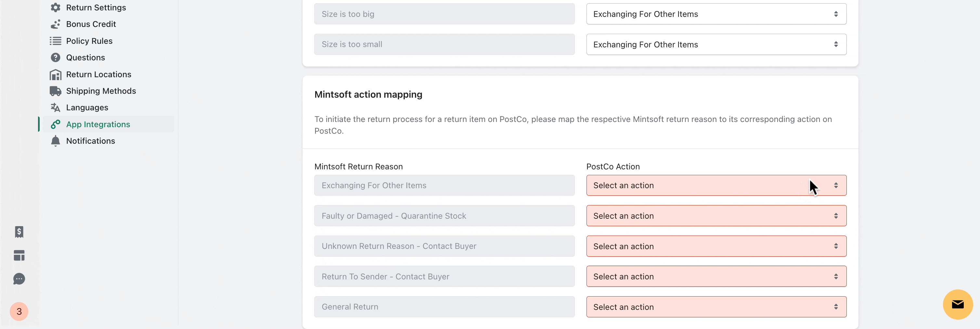This screenshot has width=980, height=329.
Task: Open the yellow mail support button
Action: coord(958,304)
